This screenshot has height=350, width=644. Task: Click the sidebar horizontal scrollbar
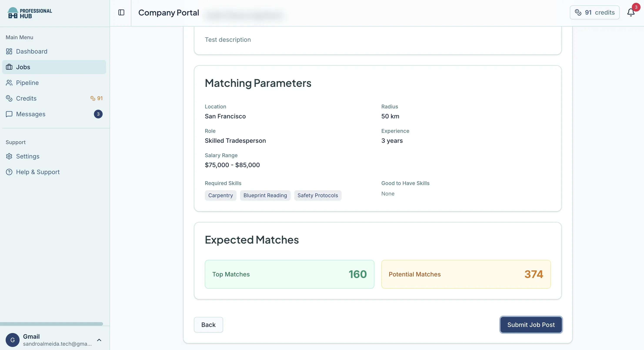coord(51,324)
